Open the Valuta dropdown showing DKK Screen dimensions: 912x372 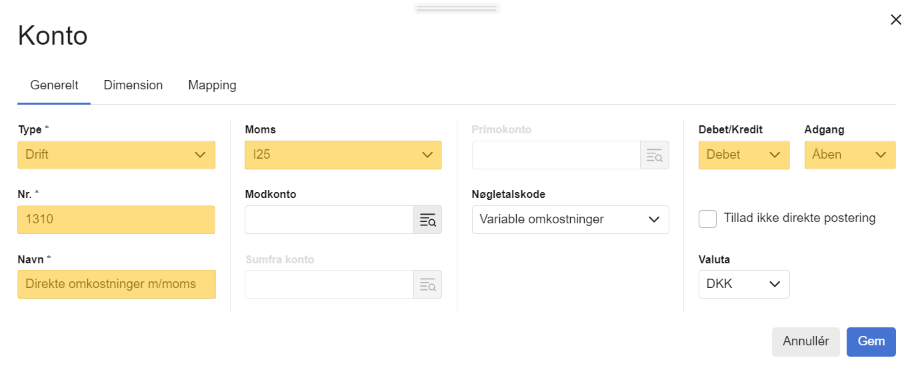(x=744, y=284)
